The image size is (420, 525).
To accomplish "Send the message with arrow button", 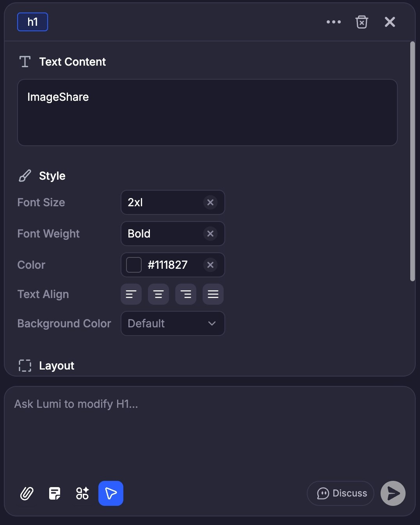I will coord(393,493).
